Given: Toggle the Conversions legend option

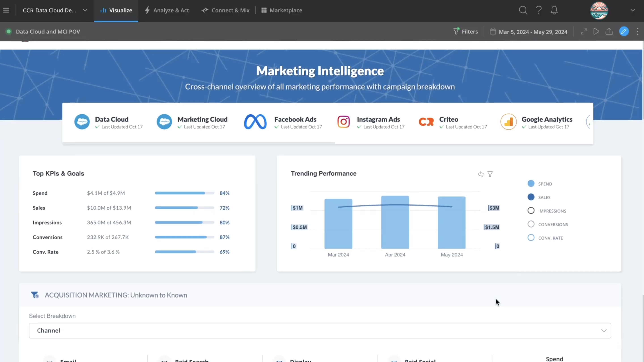Looking at the screenshot, I should click(x=531, y=224).
